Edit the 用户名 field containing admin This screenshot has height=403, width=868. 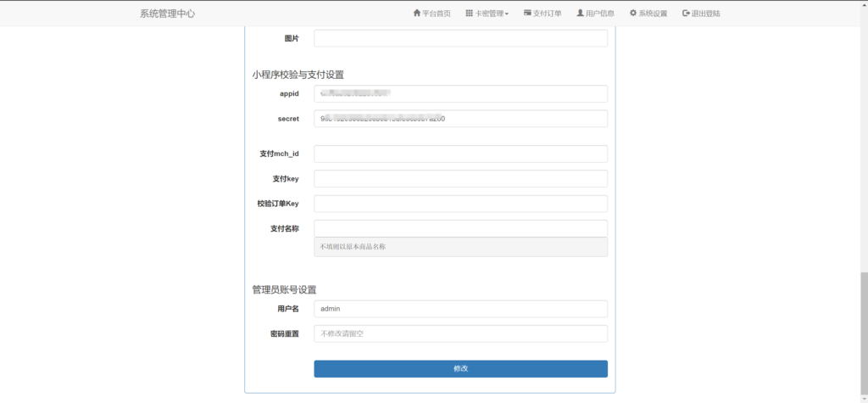point(460,309)
